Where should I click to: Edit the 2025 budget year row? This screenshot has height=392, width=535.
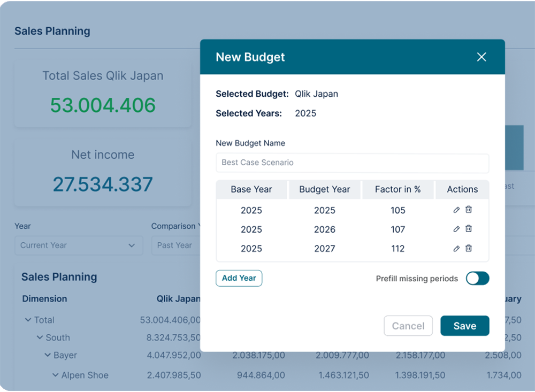click(456, 210)
